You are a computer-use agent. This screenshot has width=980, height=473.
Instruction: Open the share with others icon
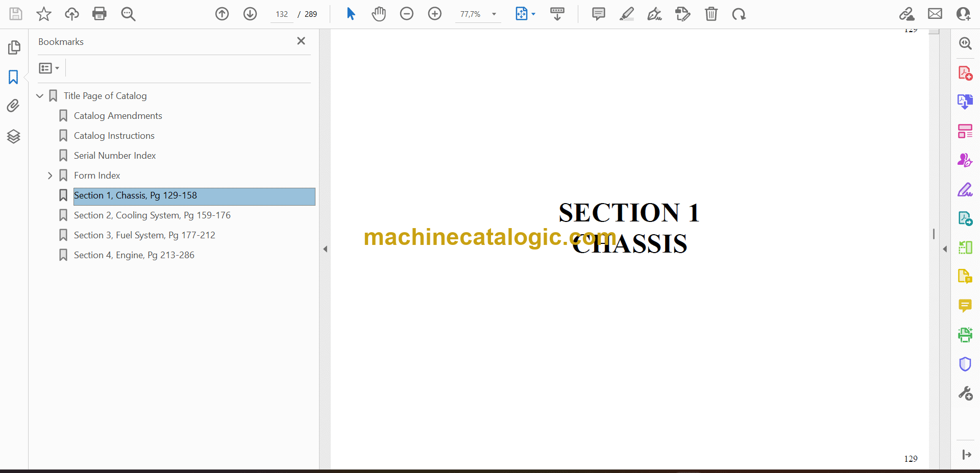(x=963, y=14)
